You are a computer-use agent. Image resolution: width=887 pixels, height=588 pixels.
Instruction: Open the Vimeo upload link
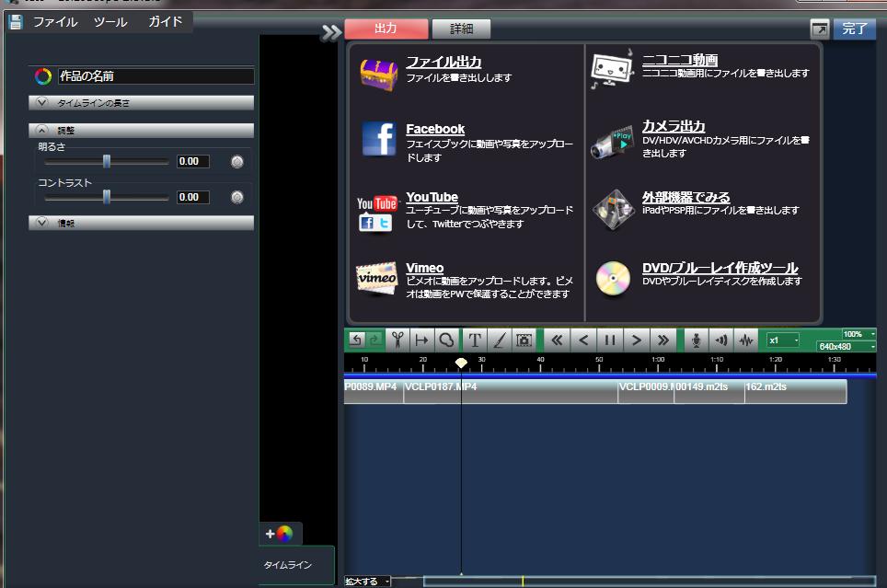[424, 268]
